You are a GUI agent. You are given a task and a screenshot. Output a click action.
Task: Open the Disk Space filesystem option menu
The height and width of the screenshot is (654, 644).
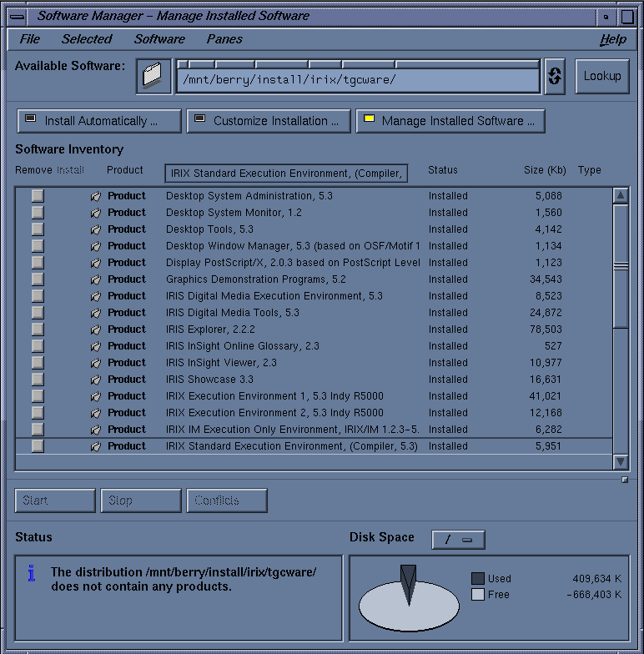(458, 540)
